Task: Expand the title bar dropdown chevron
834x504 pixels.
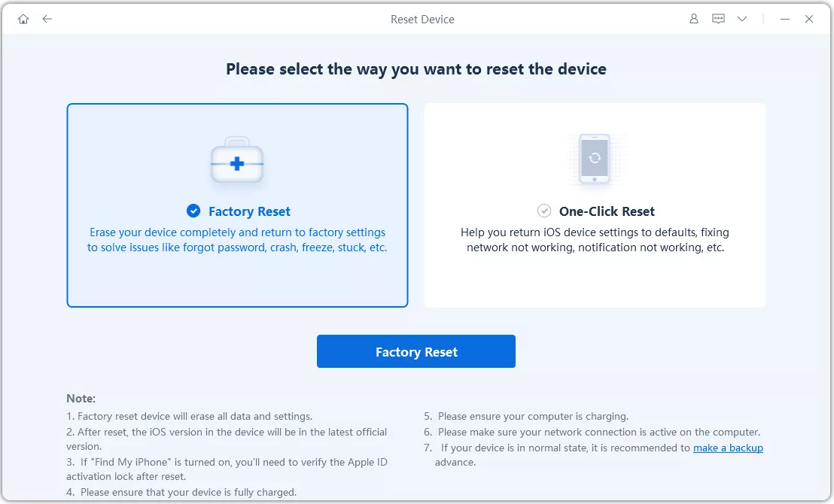Action: tap(742, 19)
